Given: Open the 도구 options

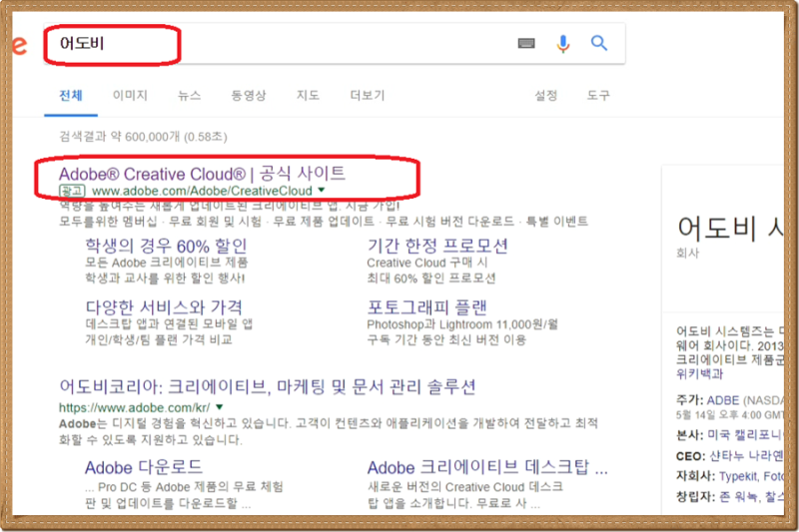Looking at the screenshot, I should coord(598,95).
